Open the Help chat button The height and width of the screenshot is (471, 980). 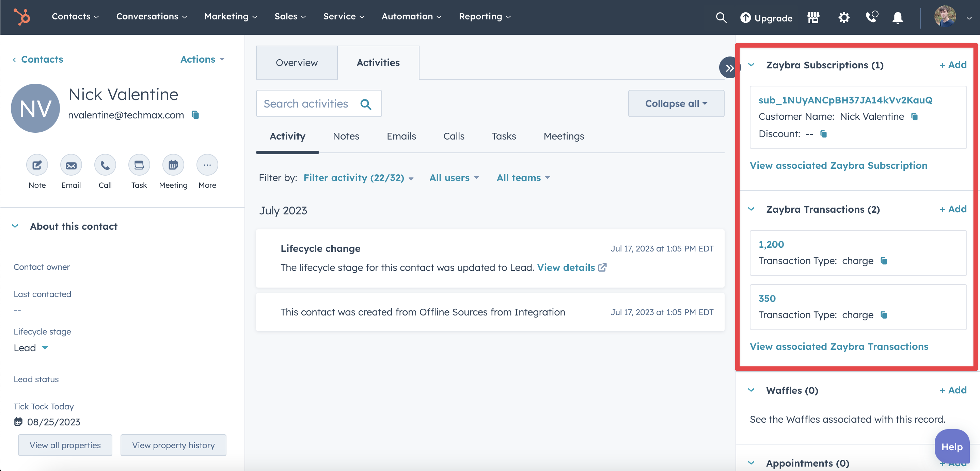tap(952, 447)
